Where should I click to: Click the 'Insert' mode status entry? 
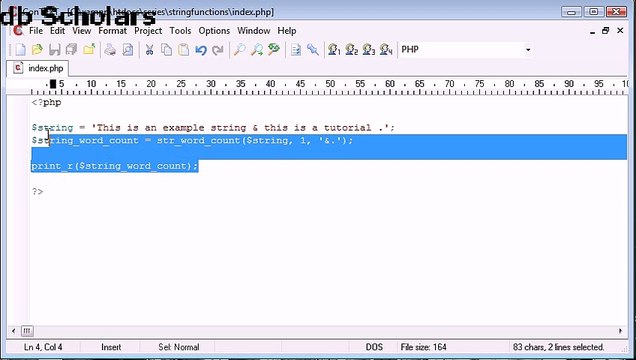[x=111, y=347]
